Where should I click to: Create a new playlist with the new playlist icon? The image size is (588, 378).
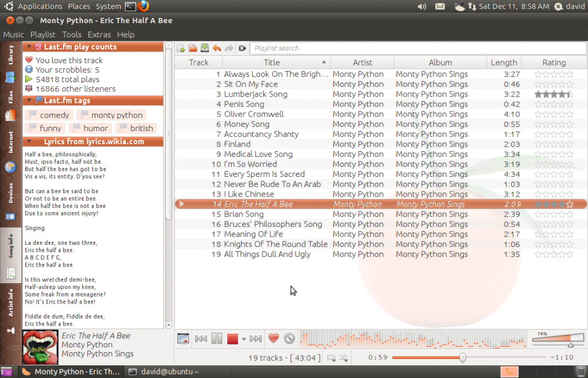click(180, 48)
